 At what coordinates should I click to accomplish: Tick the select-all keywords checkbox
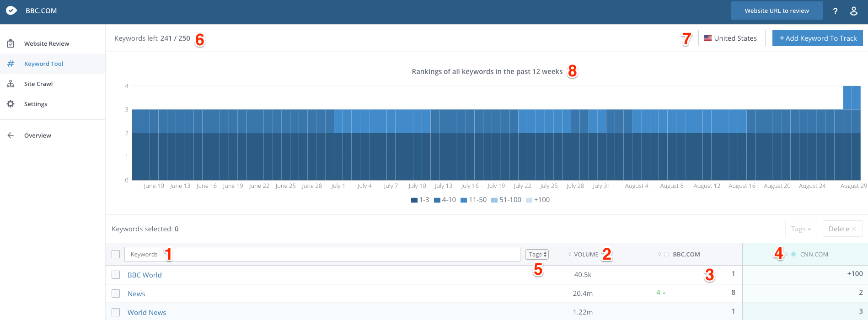pyautogui.click(x=116, y=254)
